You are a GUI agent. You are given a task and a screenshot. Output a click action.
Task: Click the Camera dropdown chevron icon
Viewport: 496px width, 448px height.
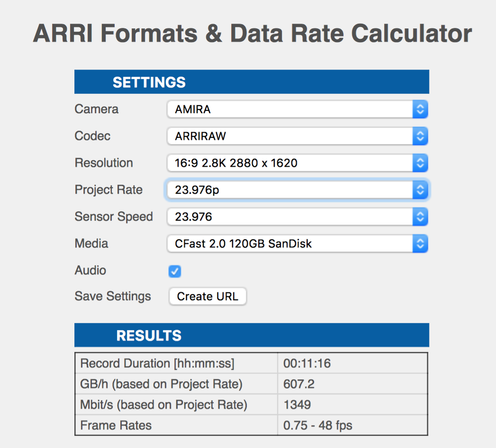pyautogui.click(x=420, y=109)
